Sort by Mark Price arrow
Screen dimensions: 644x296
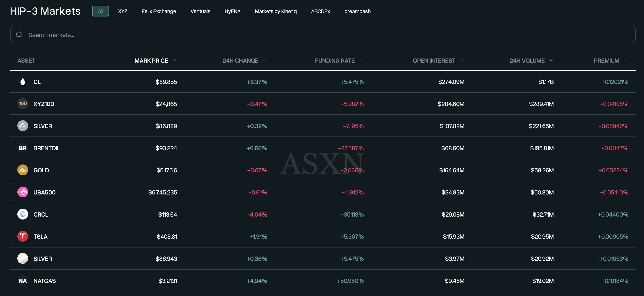175,60
